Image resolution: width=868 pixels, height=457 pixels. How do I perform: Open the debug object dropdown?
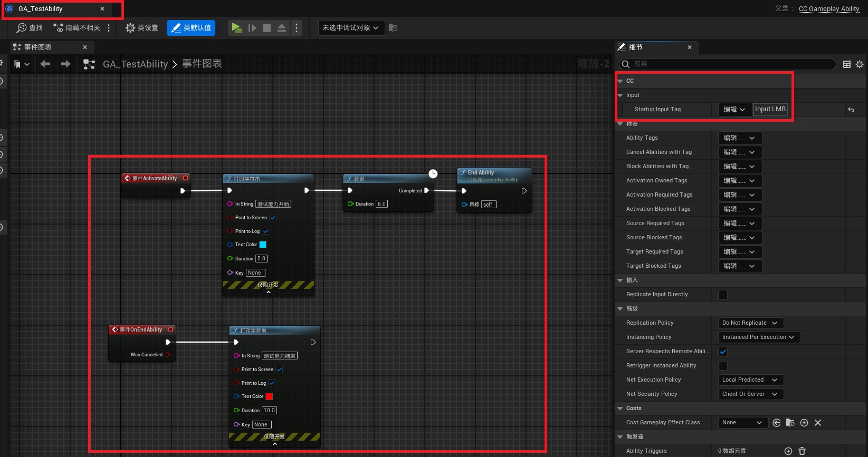click(350, 28)
